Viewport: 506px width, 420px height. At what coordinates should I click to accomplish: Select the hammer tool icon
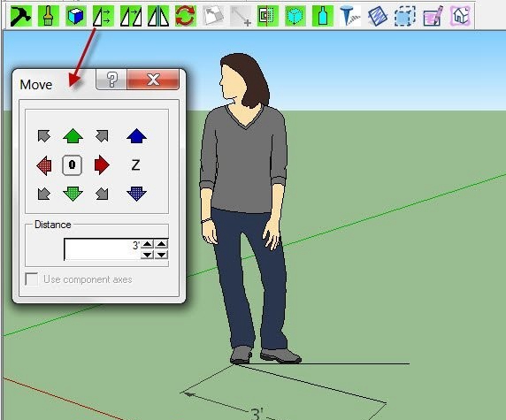pos(20,16)
